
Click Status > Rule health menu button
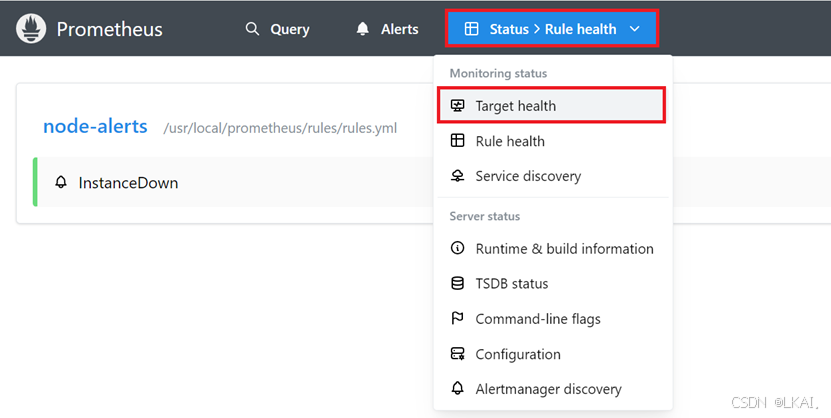(552, 29)
